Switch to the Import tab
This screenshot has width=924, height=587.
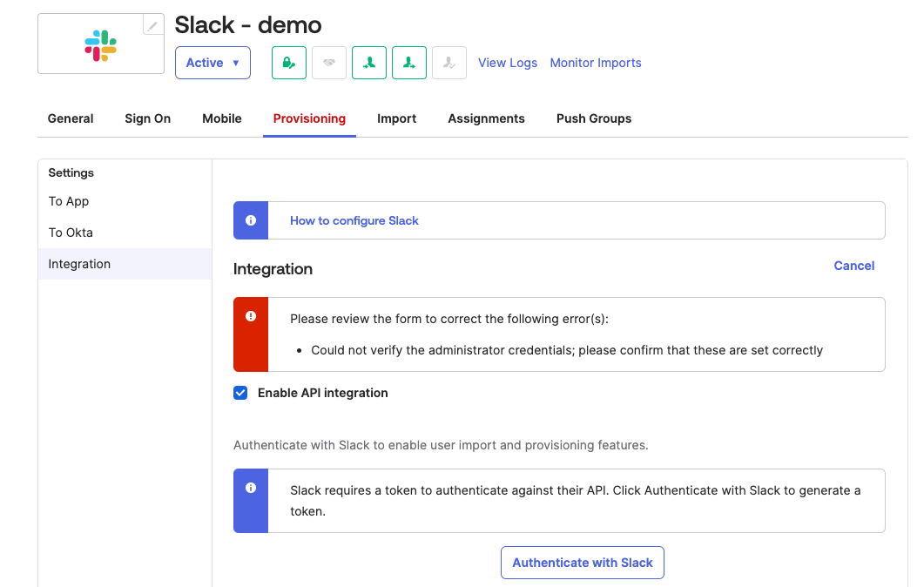[x=396, y=118]
